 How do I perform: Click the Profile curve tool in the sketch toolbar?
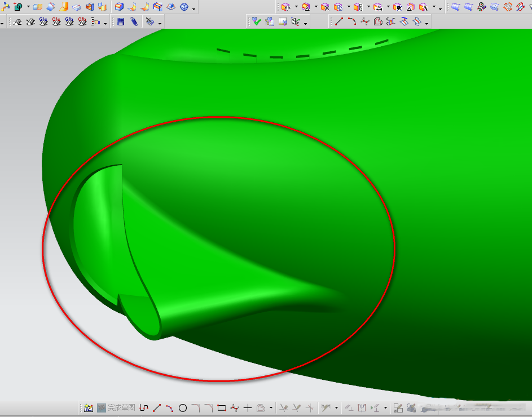[x=144, y=407]
